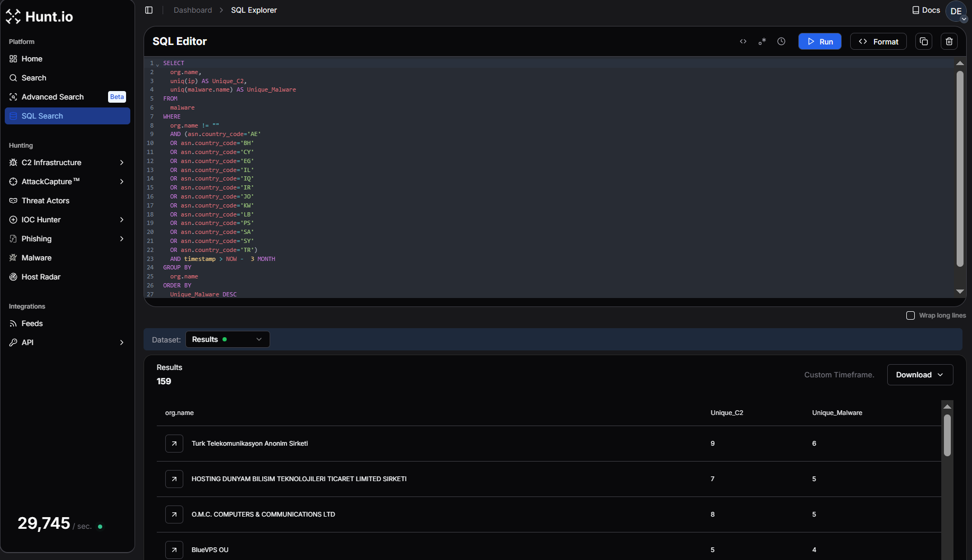Click the Phishing icon

13,239
